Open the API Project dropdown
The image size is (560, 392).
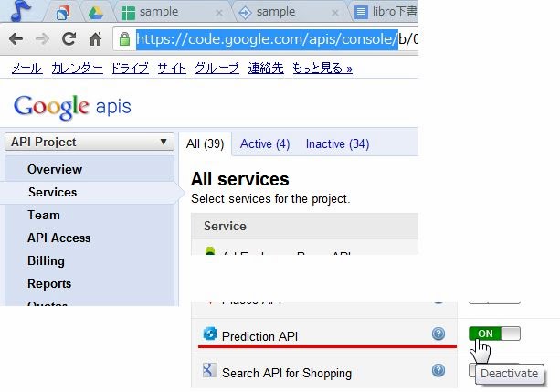(x=90, y=142)
